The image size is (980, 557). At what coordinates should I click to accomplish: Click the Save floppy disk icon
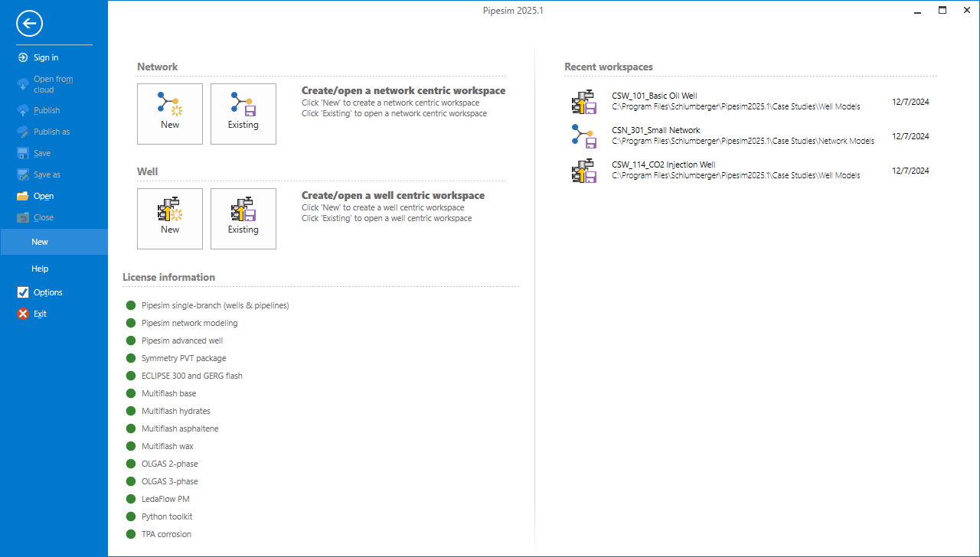pos(23,153)
